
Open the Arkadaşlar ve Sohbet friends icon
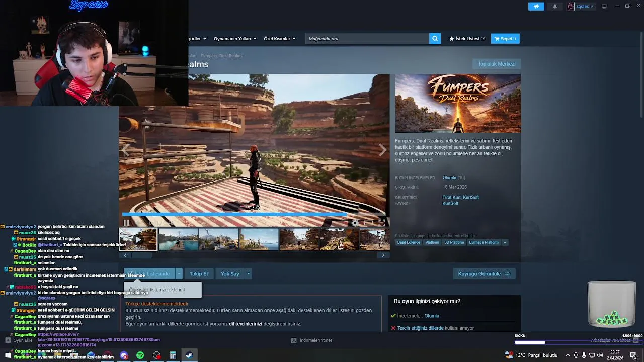click(636, 340)
